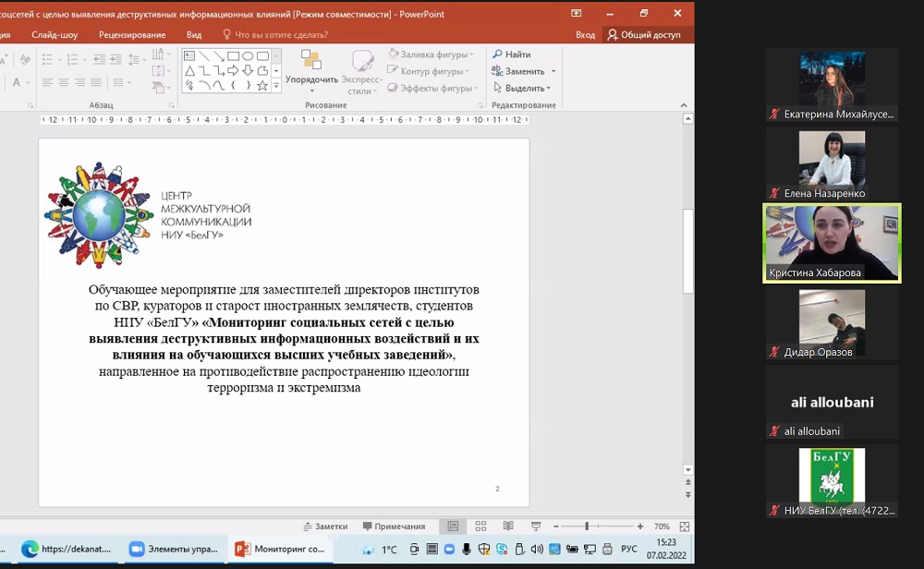Select the star shape in gallery
The width and height of the screenshot is (924, 569).
262,86
